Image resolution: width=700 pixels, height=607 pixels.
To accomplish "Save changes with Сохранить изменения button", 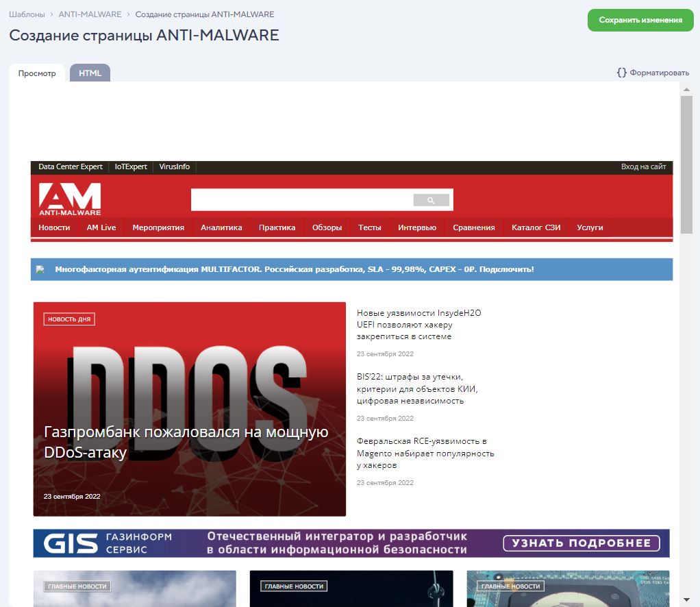I will click(640, 20).
